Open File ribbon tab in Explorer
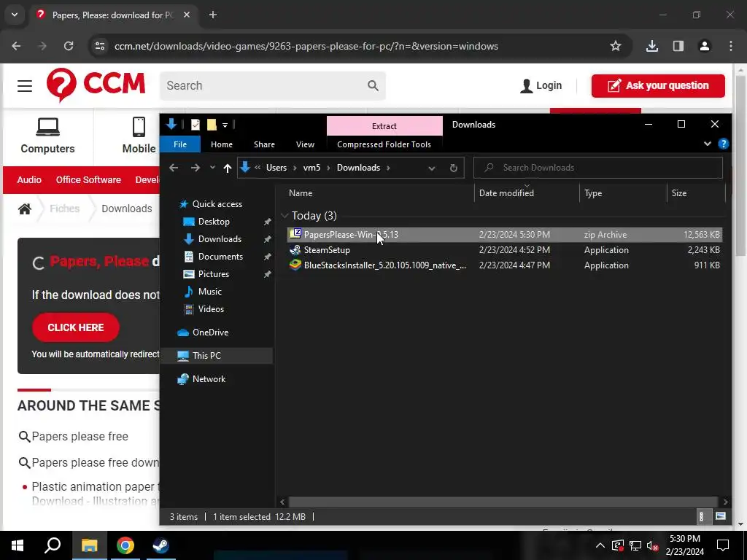 180,144
